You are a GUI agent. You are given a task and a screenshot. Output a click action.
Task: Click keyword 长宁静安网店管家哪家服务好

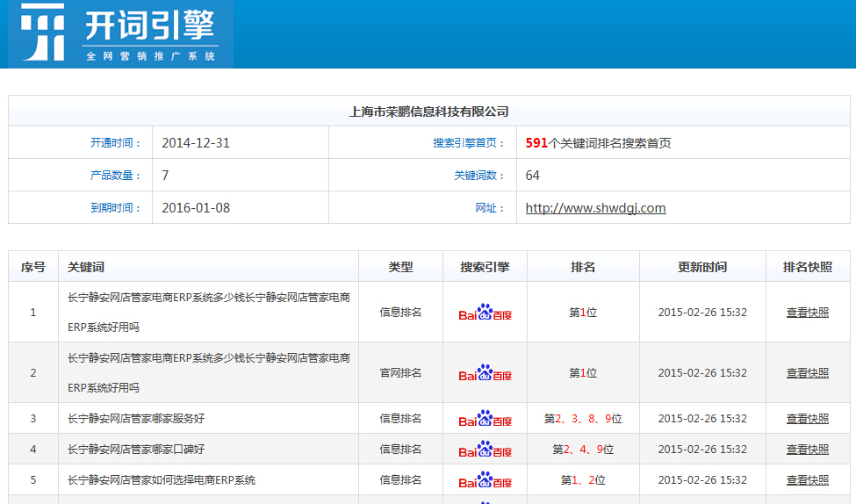pos(136,419)
